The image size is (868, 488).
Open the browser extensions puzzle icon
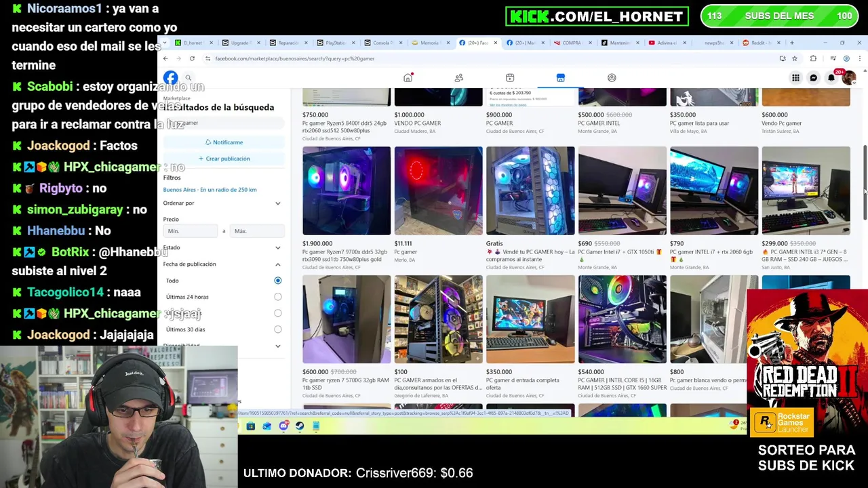click(x=813, y=58)
